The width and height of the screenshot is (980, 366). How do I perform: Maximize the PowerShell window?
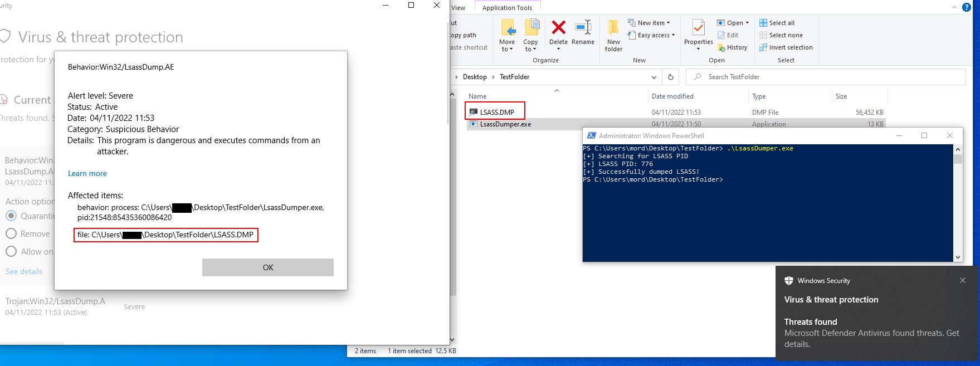click(x=924, y=135)
